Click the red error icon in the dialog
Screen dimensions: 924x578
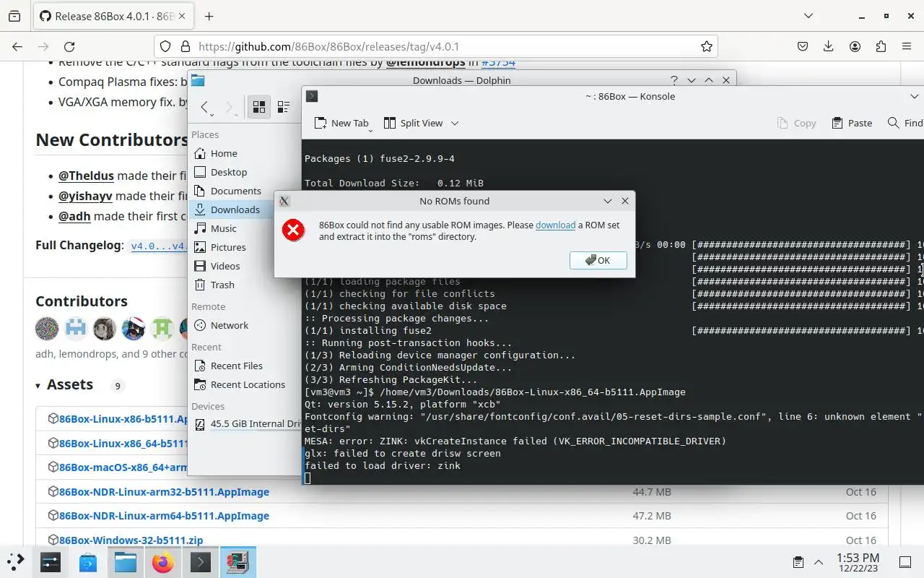(x=293, y=230)
